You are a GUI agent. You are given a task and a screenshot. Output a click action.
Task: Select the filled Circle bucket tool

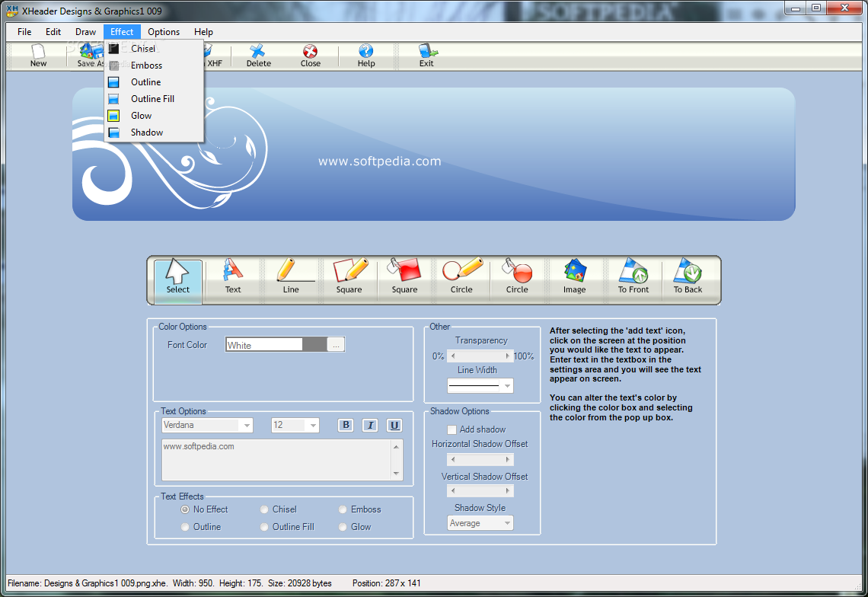517,277
